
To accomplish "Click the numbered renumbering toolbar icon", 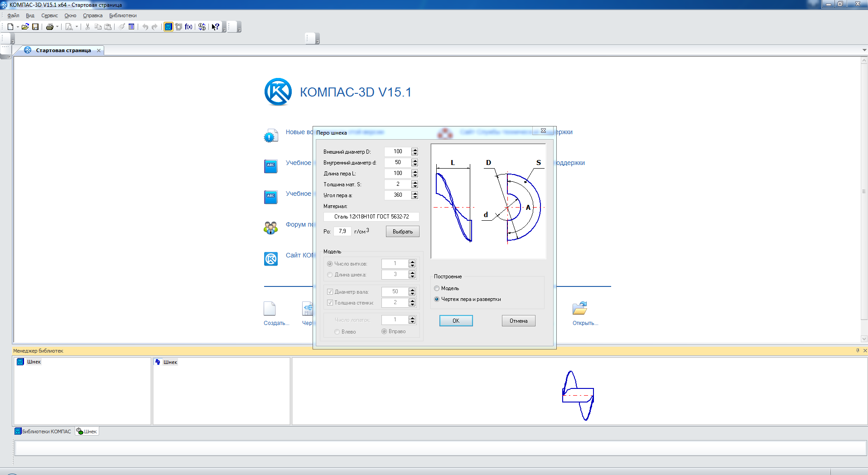I will point(202,27).
